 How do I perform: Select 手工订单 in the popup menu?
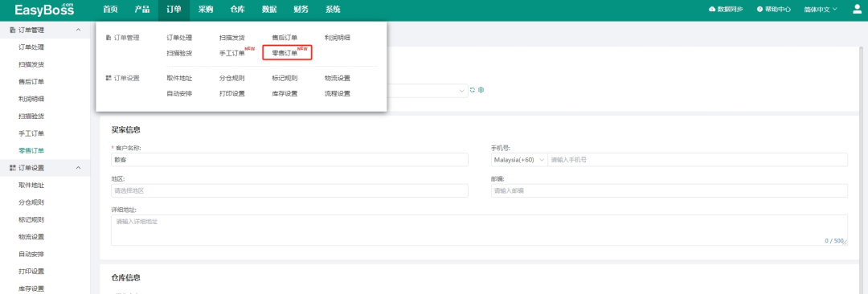click(232, 53)
